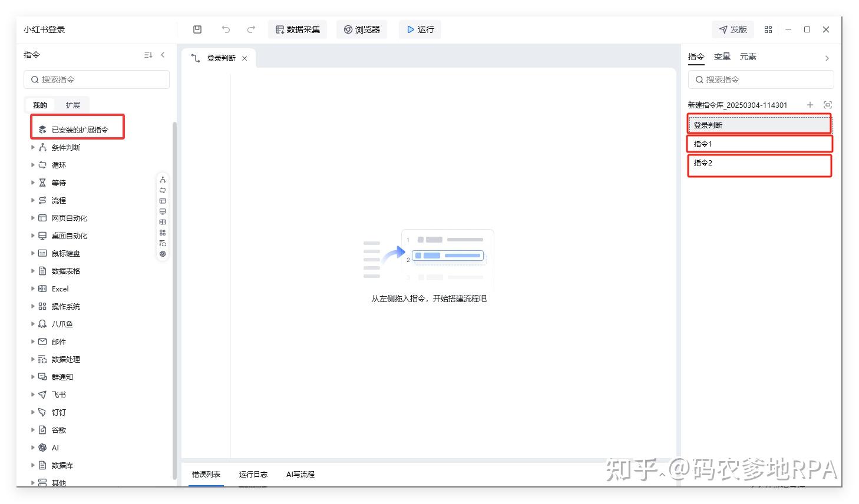Open the 数据采集 data collection tool
The height and width of the screenshot is (504, 859).
297,29
